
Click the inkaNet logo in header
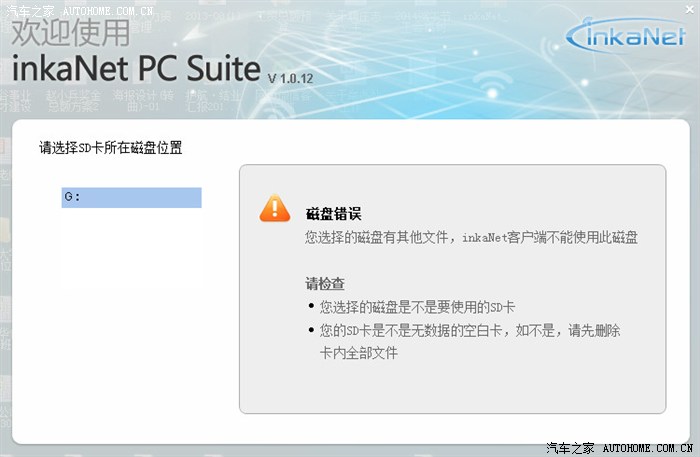point(625,36)
